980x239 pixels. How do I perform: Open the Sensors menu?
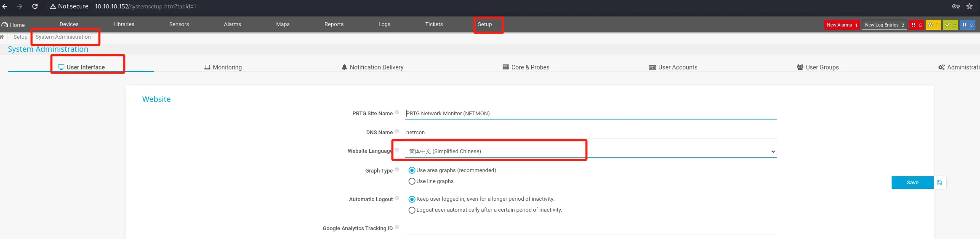click(179, 24)
